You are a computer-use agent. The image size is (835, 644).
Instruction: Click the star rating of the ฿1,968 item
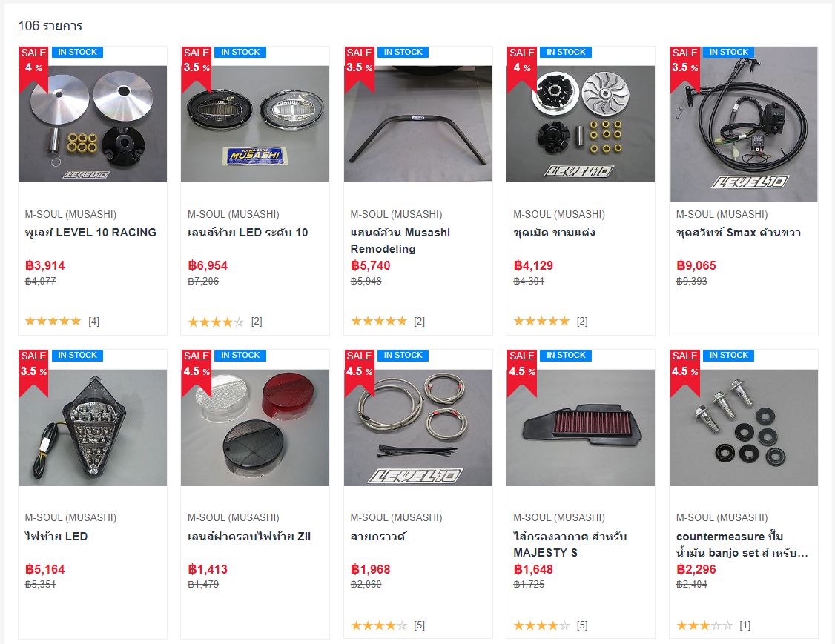point(379,625)
